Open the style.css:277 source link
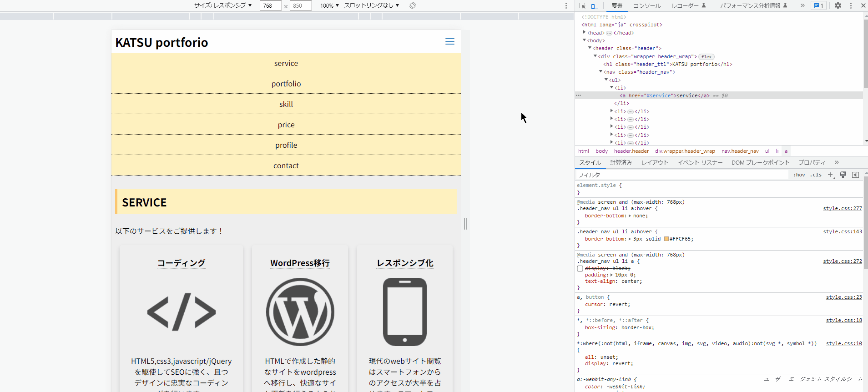868x392 pixels. (x=842, y=208)
